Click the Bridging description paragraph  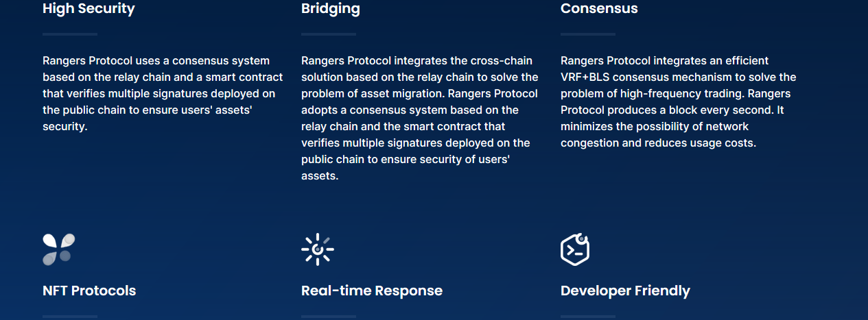[x=420, y=118]
